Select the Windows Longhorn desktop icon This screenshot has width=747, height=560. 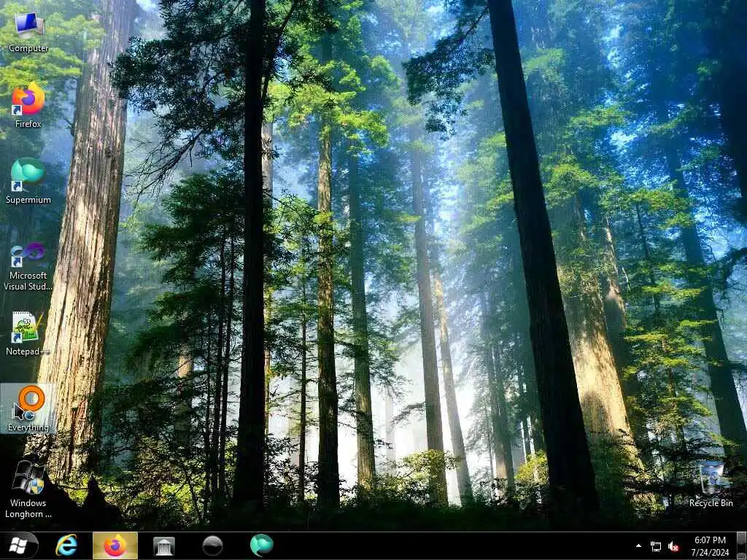(28, 489)
